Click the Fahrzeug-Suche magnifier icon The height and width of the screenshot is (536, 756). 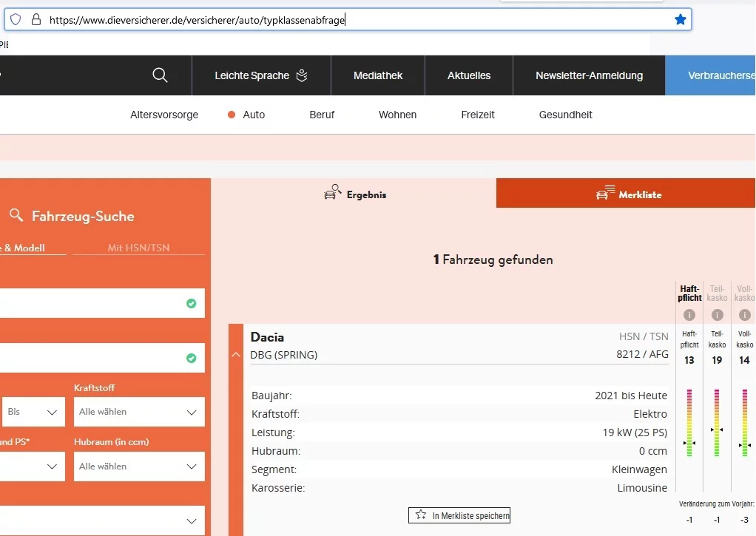point(16,215)
